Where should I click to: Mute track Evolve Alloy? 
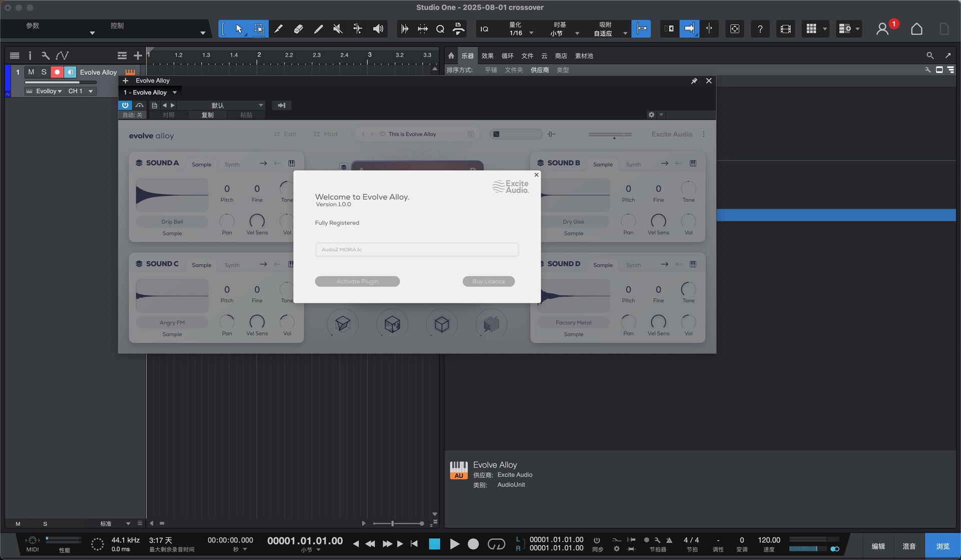pos(31,72)
